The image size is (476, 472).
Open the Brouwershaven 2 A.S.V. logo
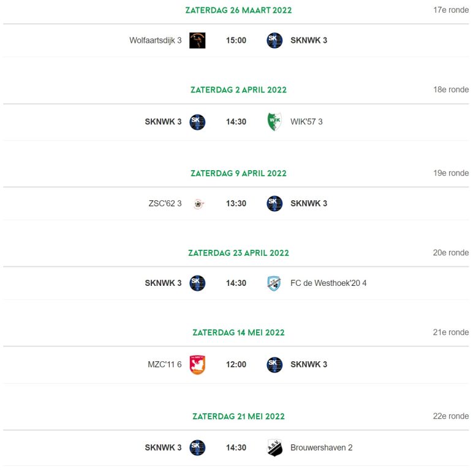click(274, 448)
